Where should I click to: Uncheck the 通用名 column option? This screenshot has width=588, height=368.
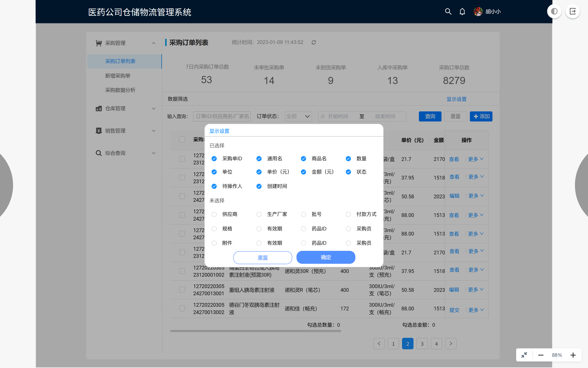[259, 159]
